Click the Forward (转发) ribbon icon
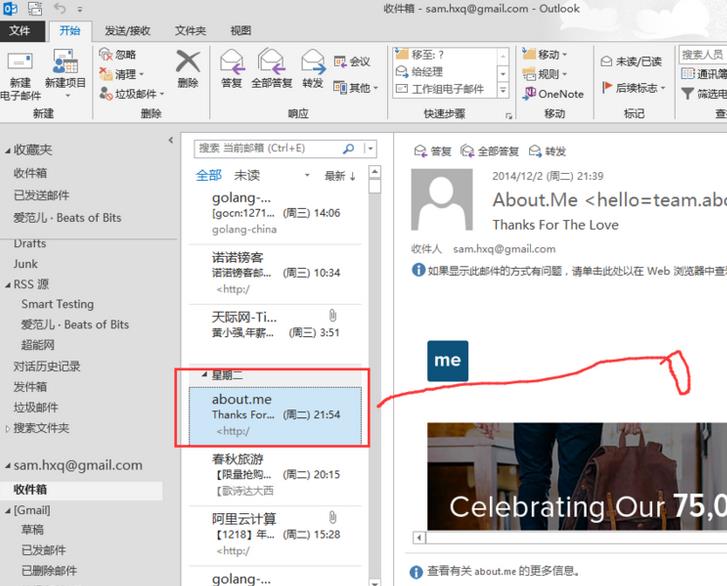 pos(313,62)
